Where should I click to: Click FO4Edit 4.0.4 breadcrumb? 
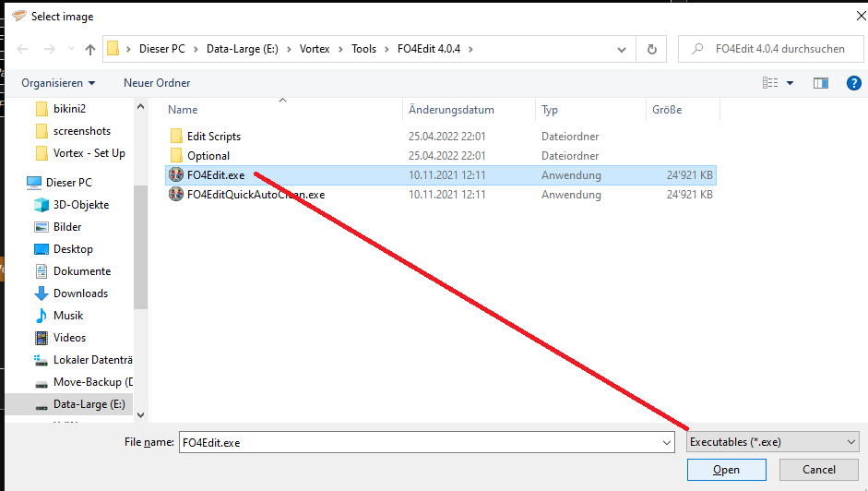(x=429, y=49)
